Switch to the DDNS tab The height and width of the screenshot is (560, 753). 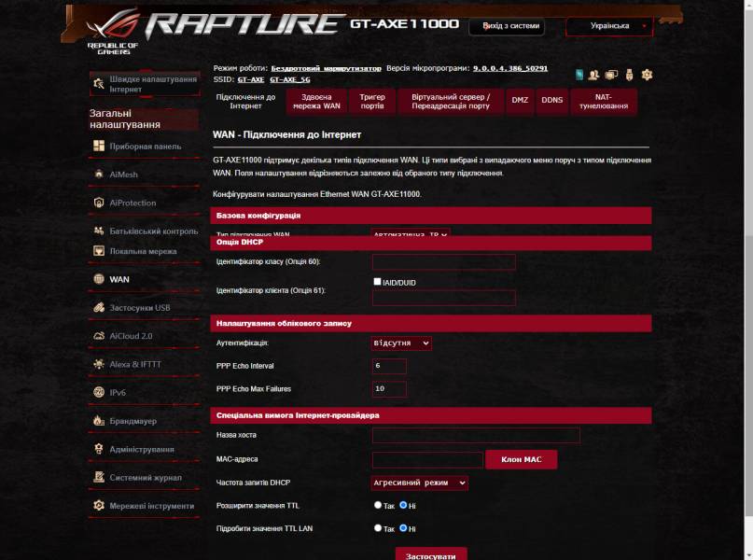pyautogui.click(x=551, y=102)
